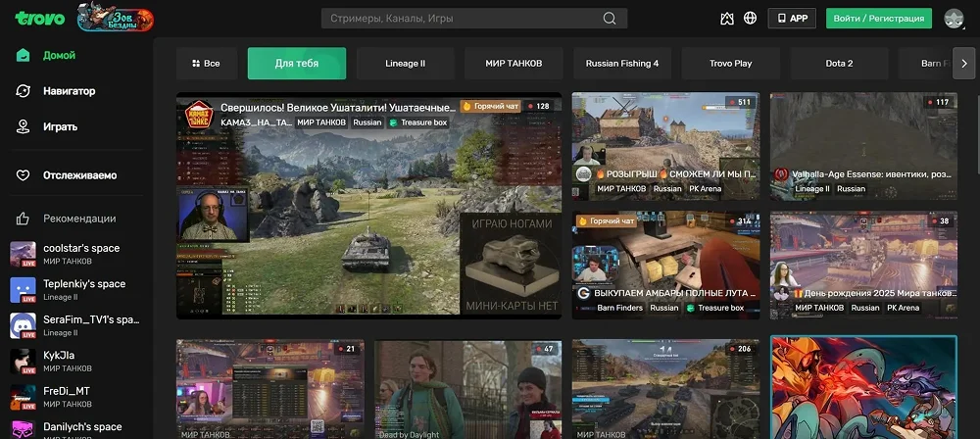This screenshot has height=439, width=980.
Task: Select the Lineage II category tab
Action: 405,64
